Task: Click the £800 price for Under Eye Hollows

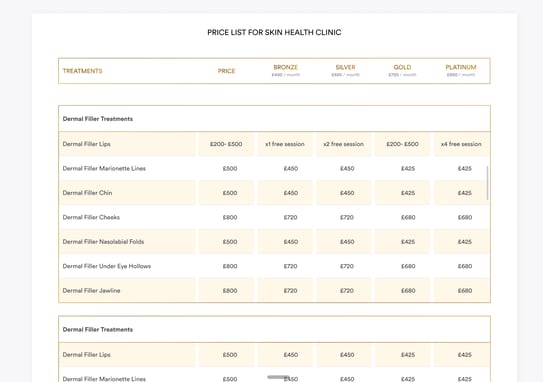Action: (x=230, y=266)
